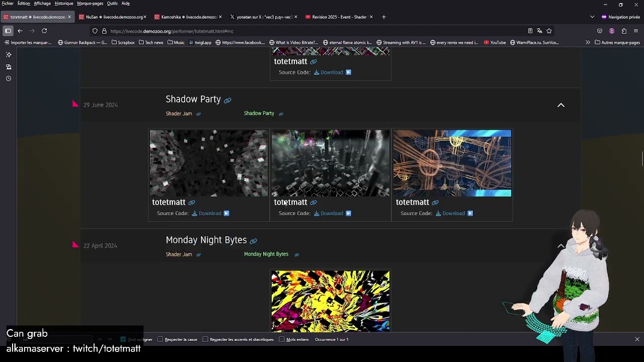Screen dimensions: 644x362
Task: Switch to Revision 2025 Event tab
Action: (339, 17)
